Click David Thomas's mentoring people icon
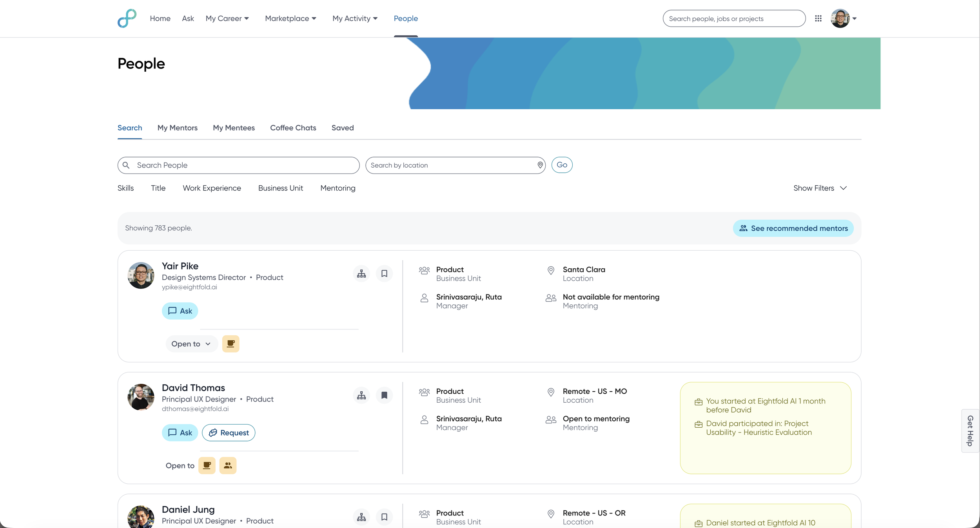The height and width of the screenshot is (528, 980). 228,466
